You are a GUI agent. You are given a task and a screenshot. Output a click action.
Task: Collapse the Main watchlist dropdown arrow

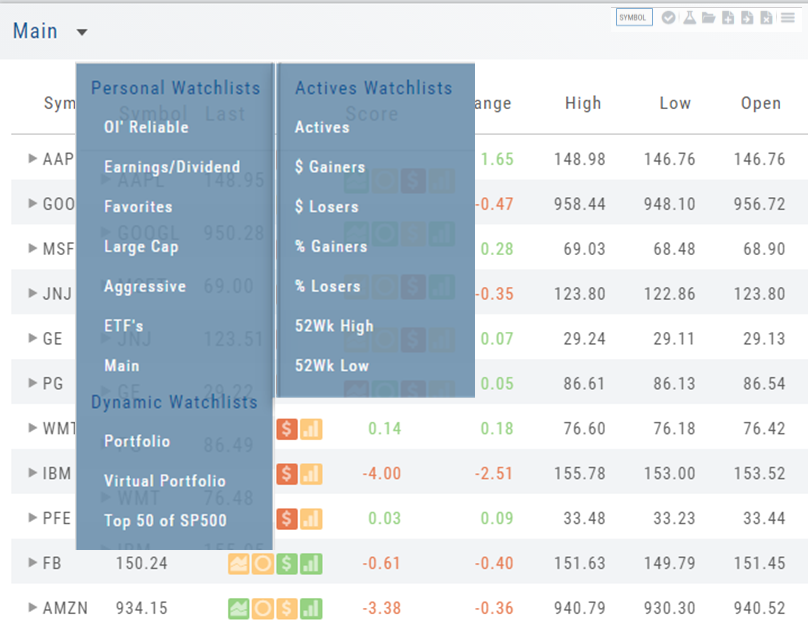pos(82,32)
